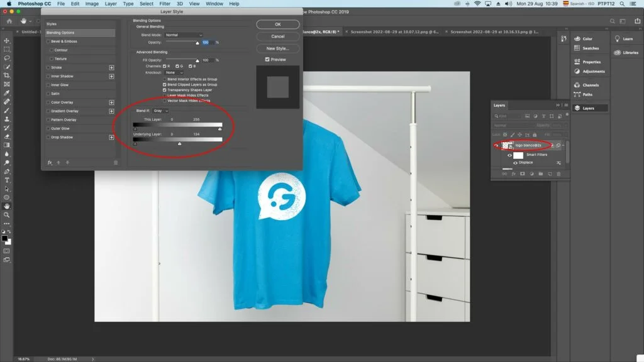This screenshot has height=362, width=644.
Task: Select the Horizontal Type tool
Action: pos(6,180)
